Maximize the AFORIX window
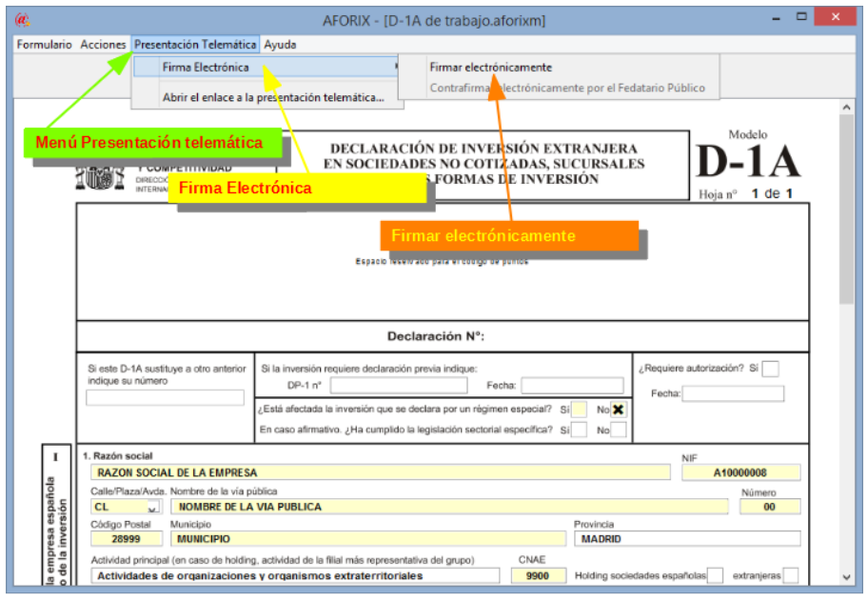The image size is (868, 601). pyautogui.click(x=801, y=17)
